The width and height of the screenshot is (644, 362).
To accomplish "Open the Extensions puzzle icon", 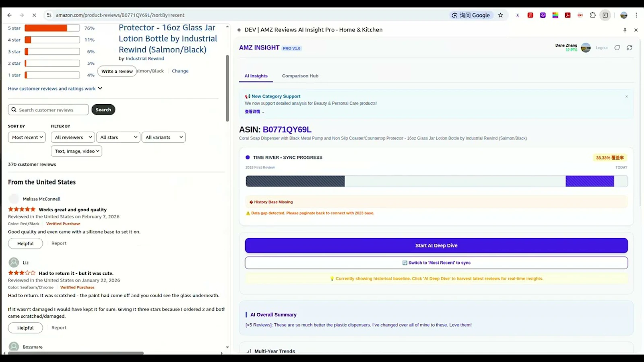I will [593, 15].
